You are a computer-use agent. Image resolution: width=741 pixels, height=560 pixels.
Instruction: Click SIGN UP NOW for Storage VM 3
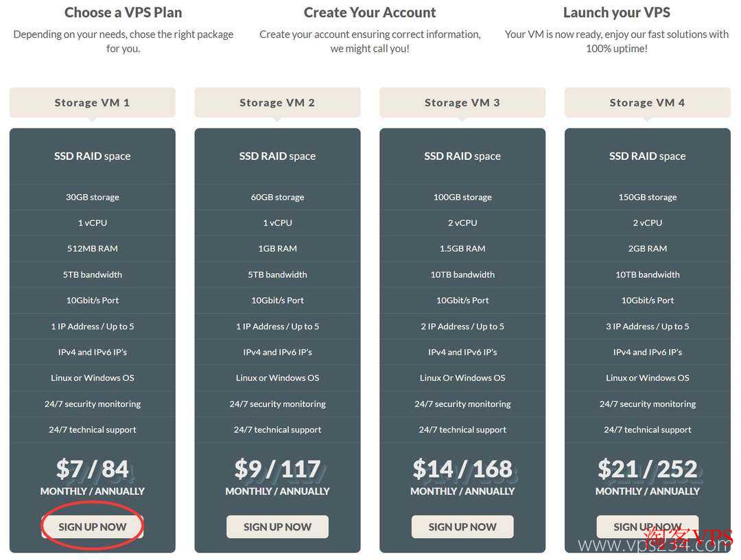(x=462, y=526)
